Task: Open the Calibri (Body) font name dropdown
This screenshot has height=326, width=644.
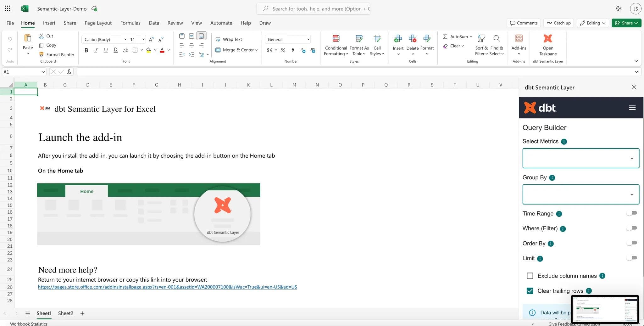Action: 125,39
